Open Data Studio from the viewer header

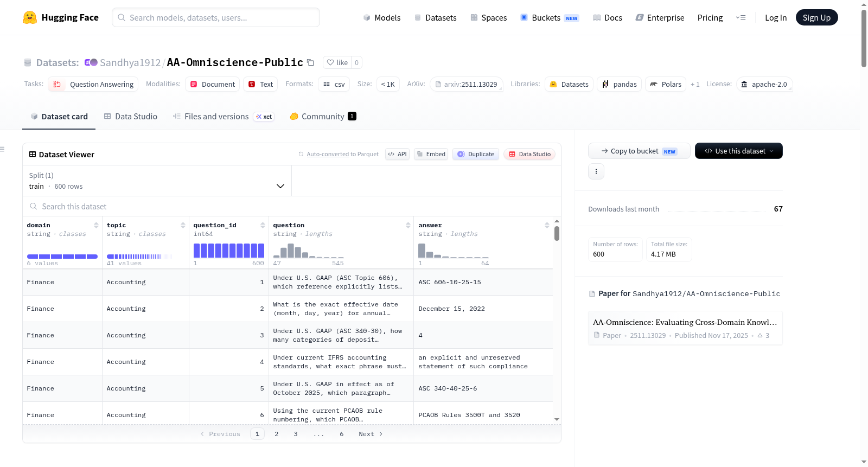529,154
